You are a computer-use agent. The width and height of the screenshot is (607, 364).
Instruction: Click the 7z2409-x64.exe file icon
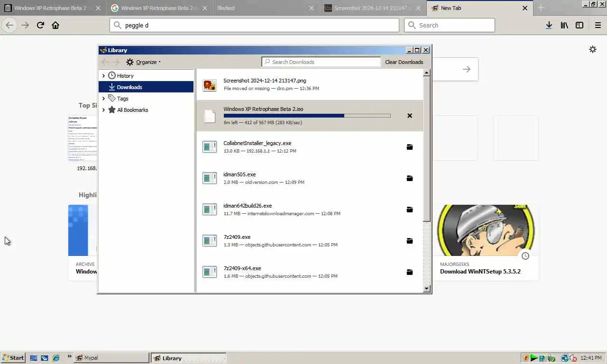[210, 272]
